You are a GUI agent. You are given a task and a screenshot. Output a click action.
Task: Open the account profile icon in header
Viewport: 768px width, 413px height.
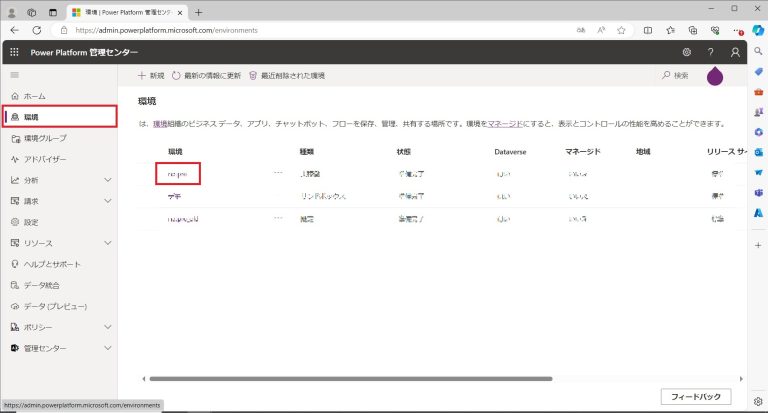735,52
